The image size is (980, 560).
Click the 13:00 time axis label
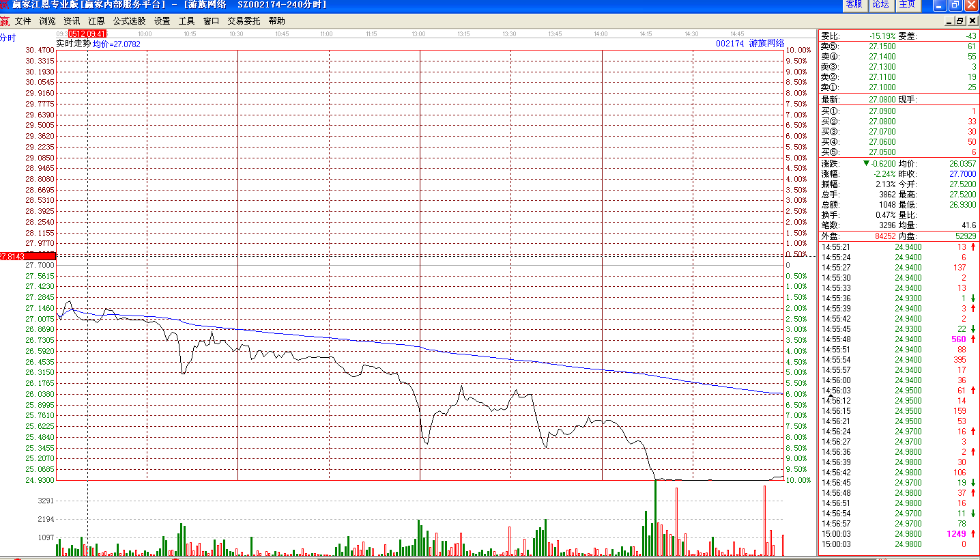click(x=418, y=33)
